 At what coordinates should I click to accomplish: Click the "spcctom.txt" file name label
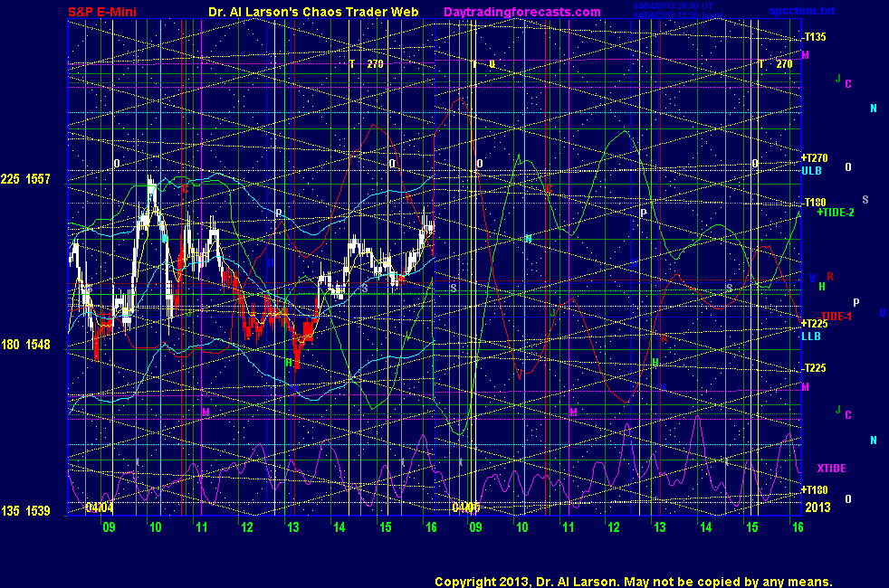pyautogui.click(x=802, y=11)
